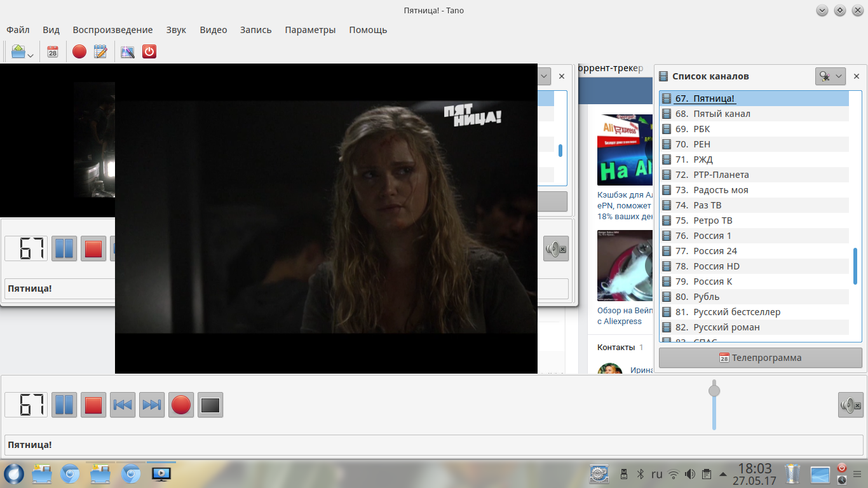This screenshot has height=488, width=868.
Task: Open the Кэшбэк link in the browser window
Action: 625,205
